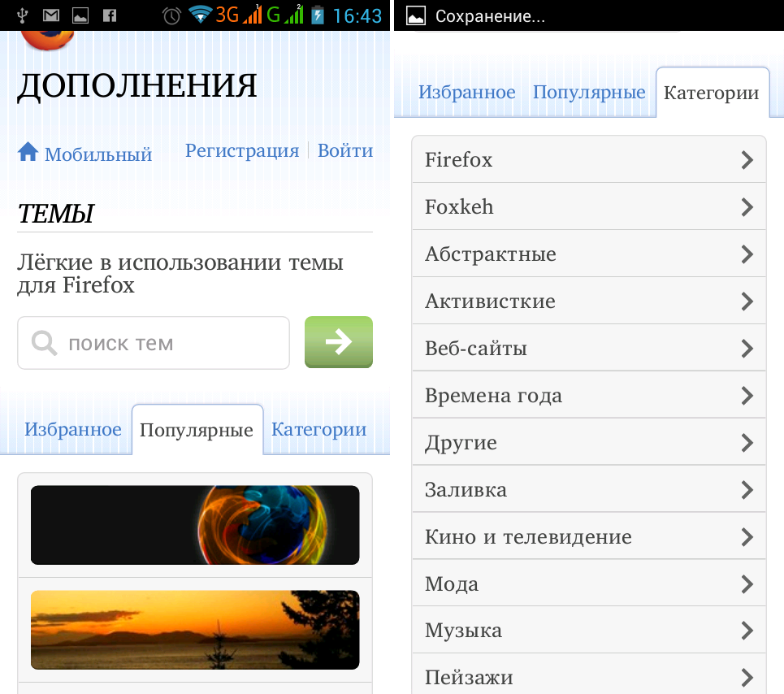Tap the Gmail notification icon
784x694 pixels.
50,15
